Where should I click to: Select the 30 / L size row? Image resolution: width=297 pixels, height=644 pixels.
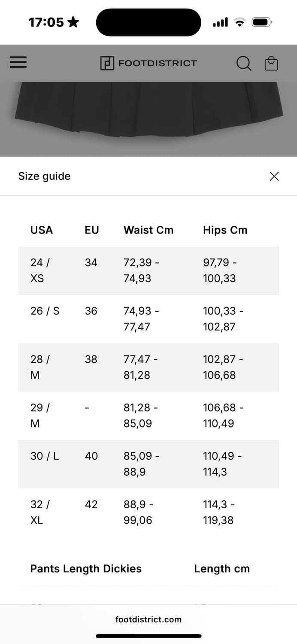[x=148, y=464]
